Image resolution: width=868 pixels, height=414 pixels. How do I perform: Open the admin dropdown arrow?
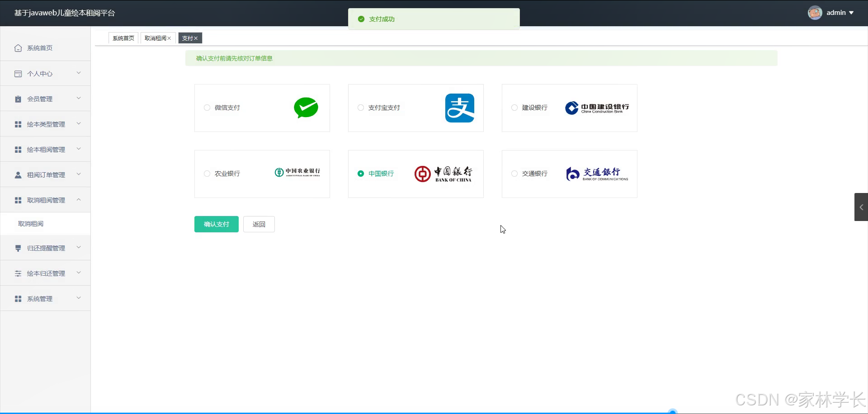851,13
